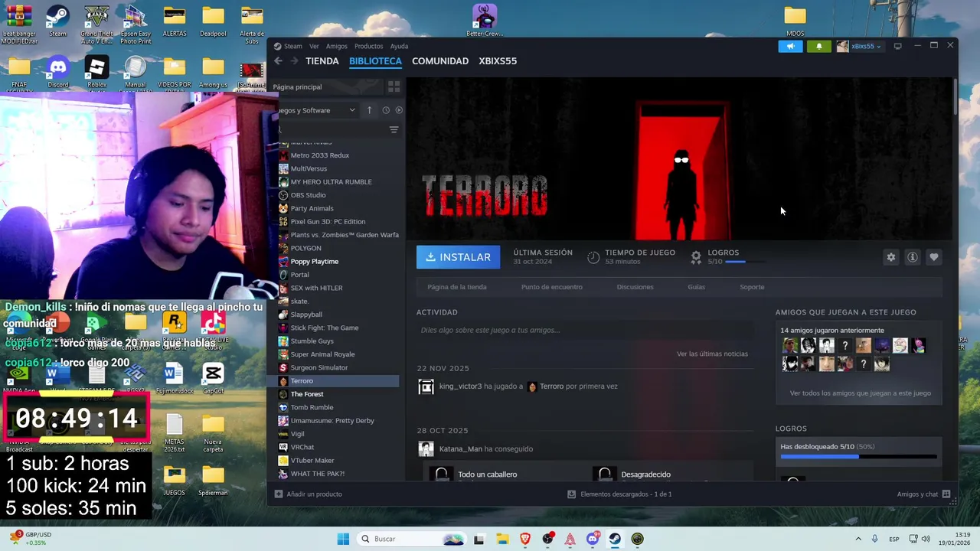
Task: Toggle ready-to-play filter icon
Action: click(399, 110)
